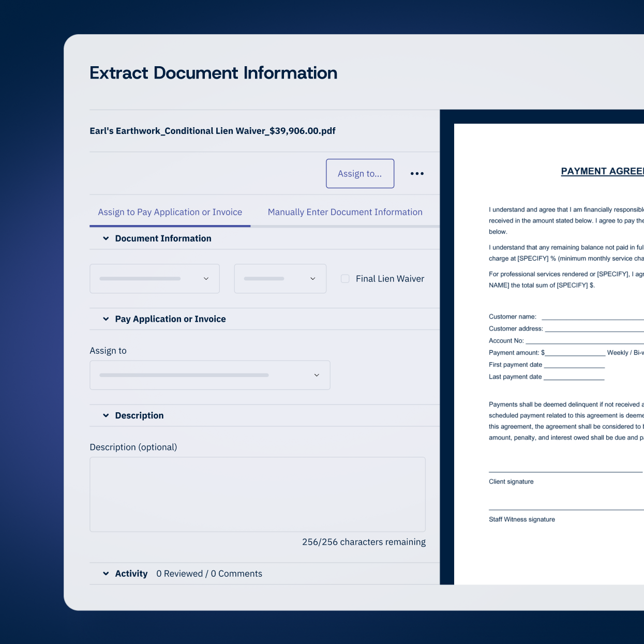The height and width of the screenshot is (644, 644).
Task: Check the Final Lien Waiver checkbox
Action: [x=345, y=279]
